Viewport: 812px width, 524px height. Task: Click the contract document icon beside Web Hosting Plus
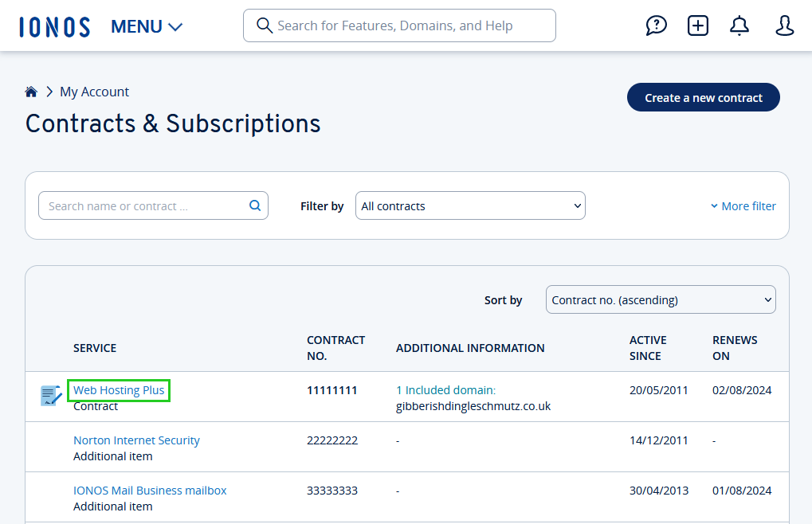coord(49,394)
